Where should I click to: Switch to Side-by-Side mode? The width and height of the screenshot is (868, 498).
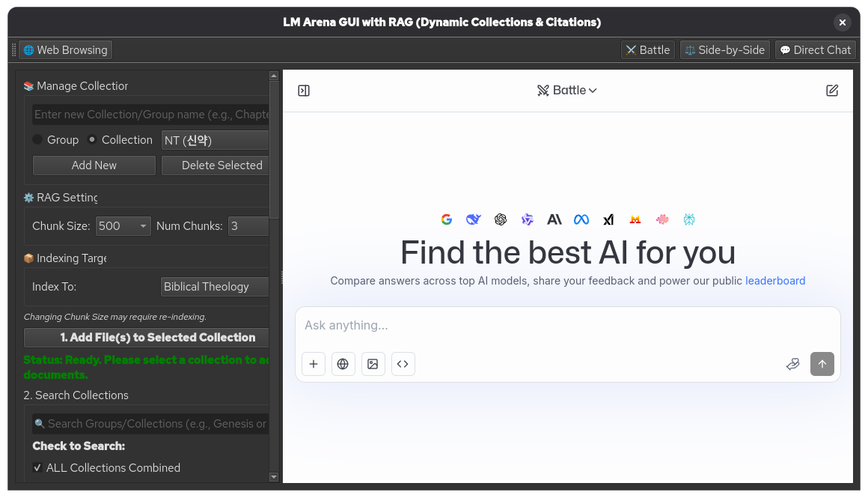click(724, 50)
